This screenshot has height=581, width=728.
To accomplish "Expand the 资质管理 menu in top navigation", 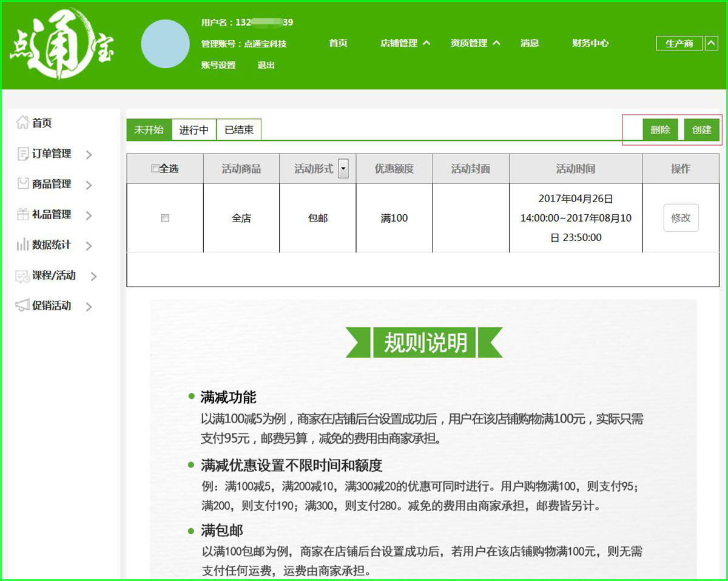I will [x=496, y=43].
